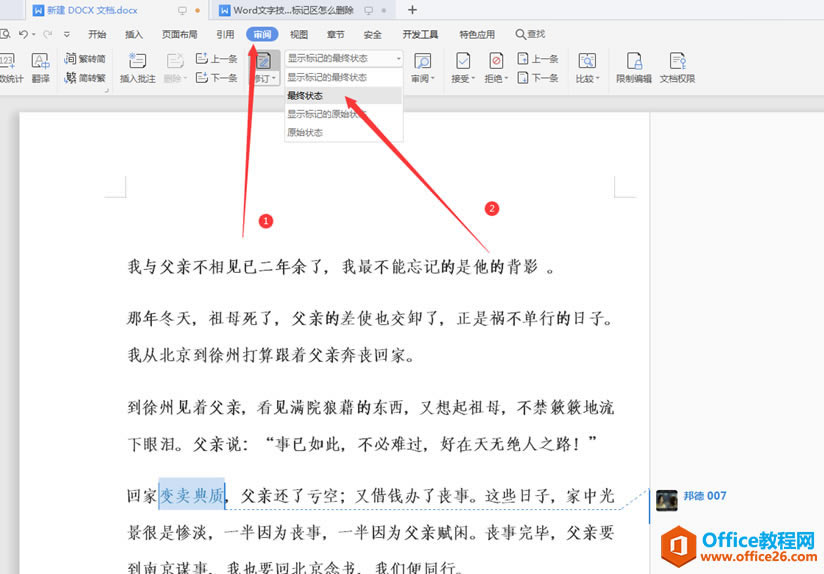The width and height of the screenshot is (824, 574).
Task: Expand the 接受 dropdown arrow
Action: pyautogui.click(x=473, y=79)
